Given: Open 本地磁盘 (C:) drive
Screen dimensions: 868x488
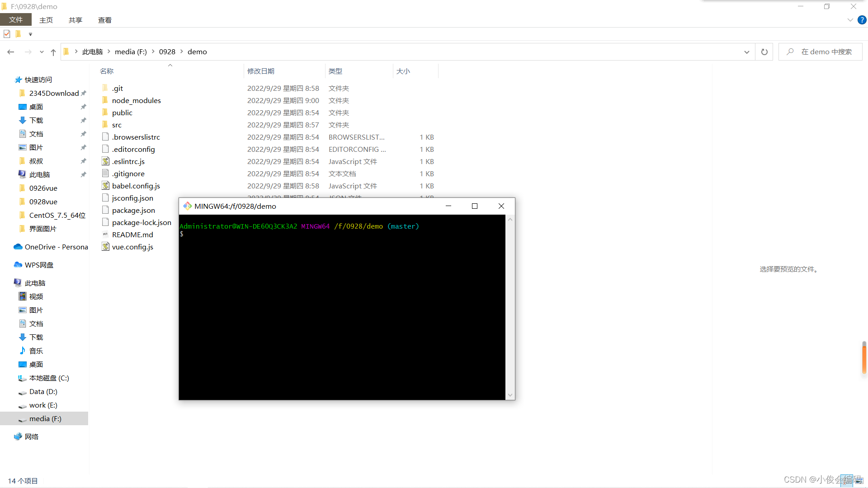Looking at the screenshot, I should tap(44, 378).
